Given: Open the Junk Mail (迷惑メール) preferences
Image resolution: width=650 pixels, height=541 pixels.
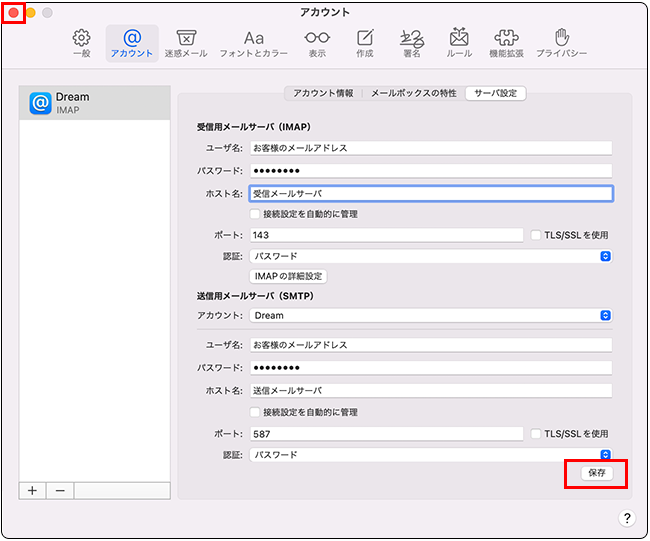Looking at the screenshot, I should [185, 43].
